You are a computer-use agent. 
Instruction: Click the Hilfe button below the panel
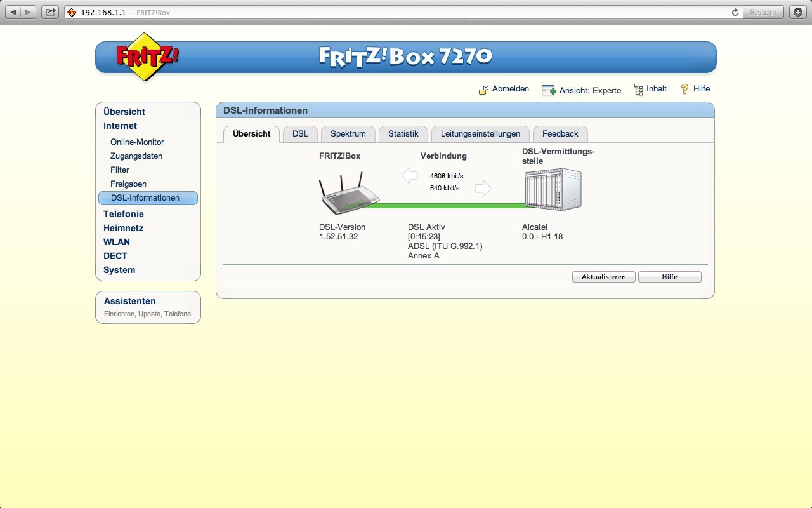click(669, 277)
